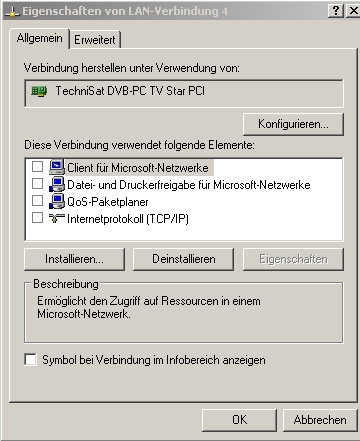Viewport: 360px width, 441px height.
Task: Click the Installieren... button
Action: tap(74, 259)
